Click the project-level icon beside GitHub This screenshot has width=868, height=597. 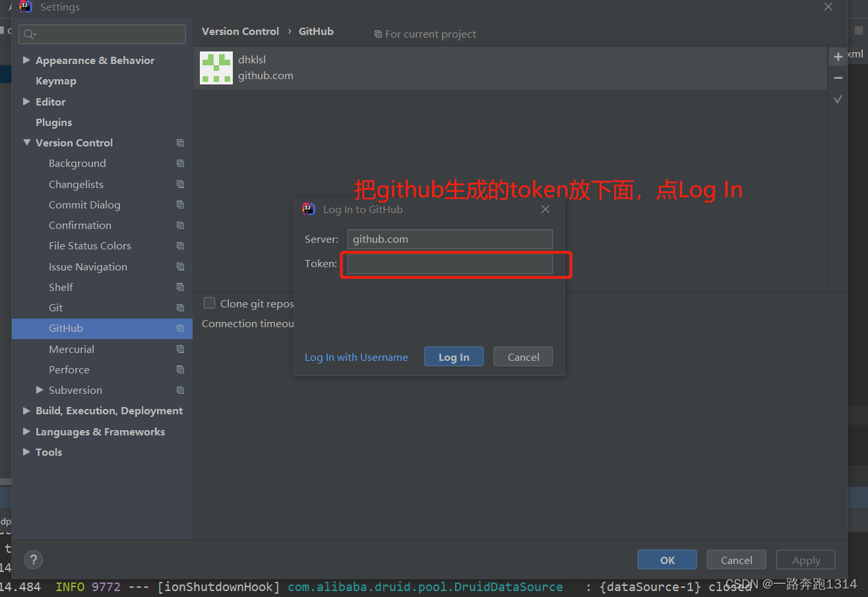[180, 329]
